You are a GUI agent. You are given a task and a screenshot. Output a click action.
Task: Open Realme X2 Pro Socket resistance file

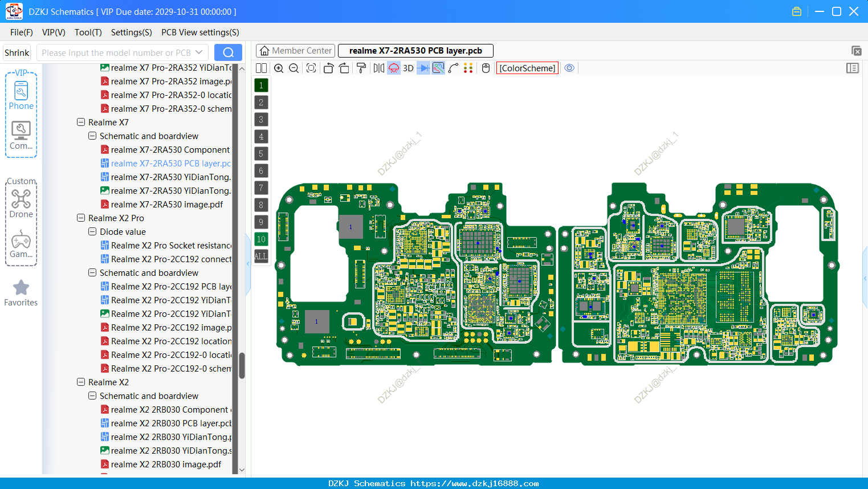pyautogui.click(x=166, y=246)
